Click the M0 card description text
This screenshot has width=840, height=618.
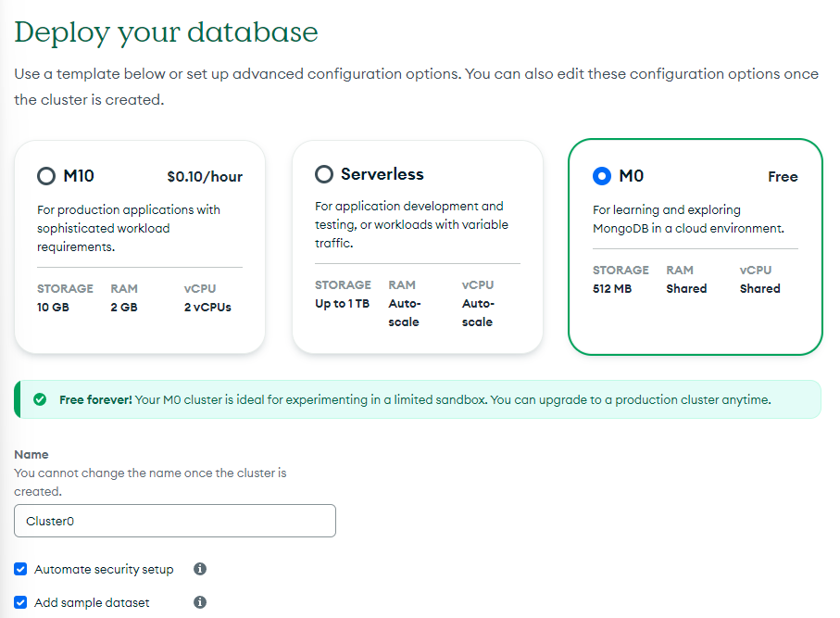point(688,220)
